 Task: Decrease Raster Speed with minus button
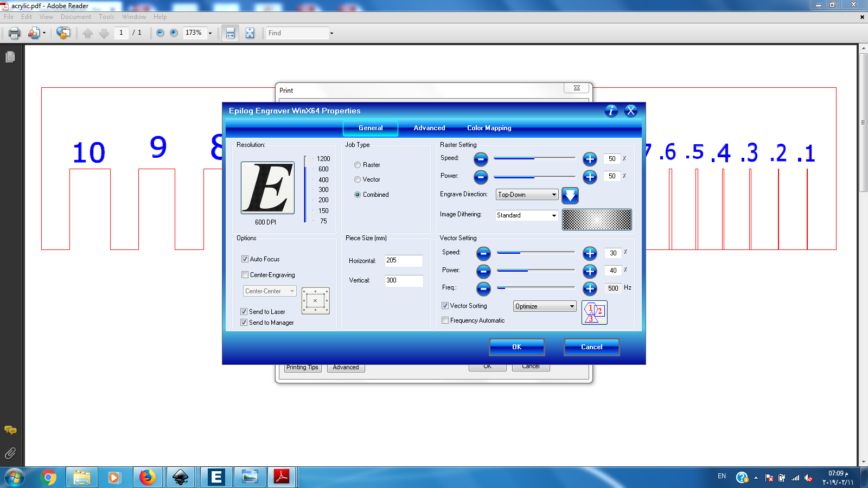click(481, 159)
